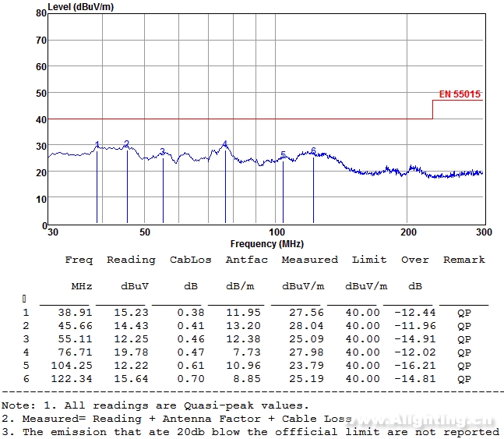Click over-limit value -16.21
The width and height of the screenshot is (504, 439).
click(x=415, y=366)
